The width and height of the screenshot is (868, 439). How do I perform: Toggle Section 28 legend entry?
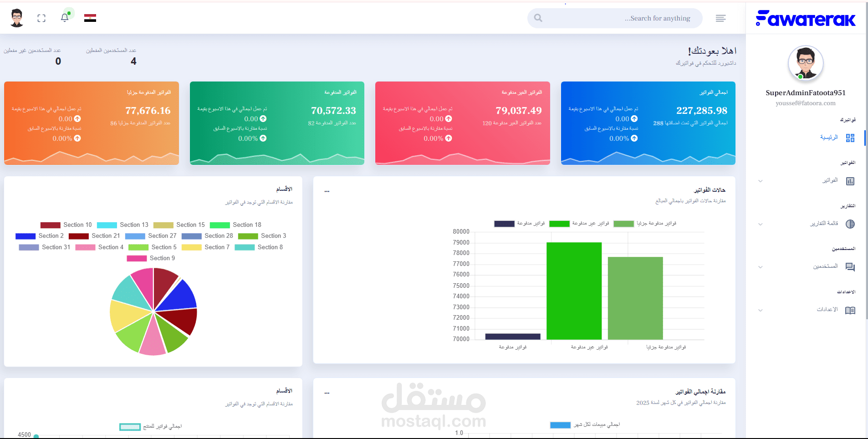click(x=207, y=236)
